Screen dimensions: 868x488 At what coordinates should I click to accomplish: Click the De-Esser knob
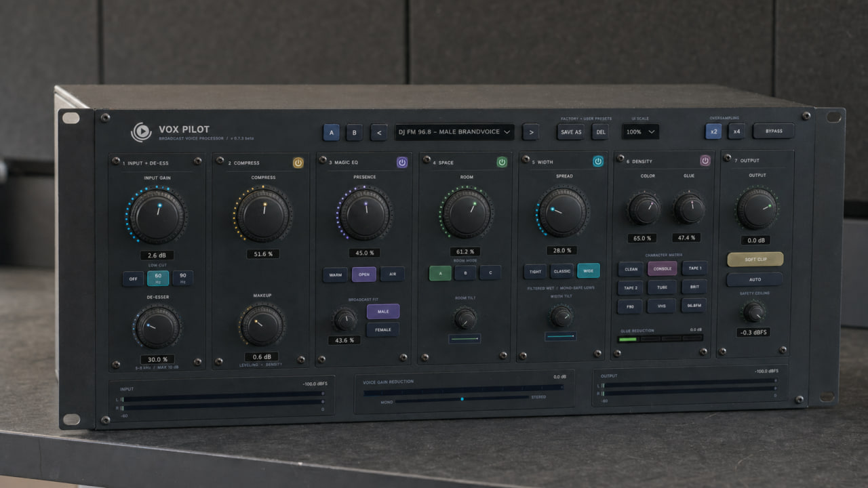[x=157, y=327]
